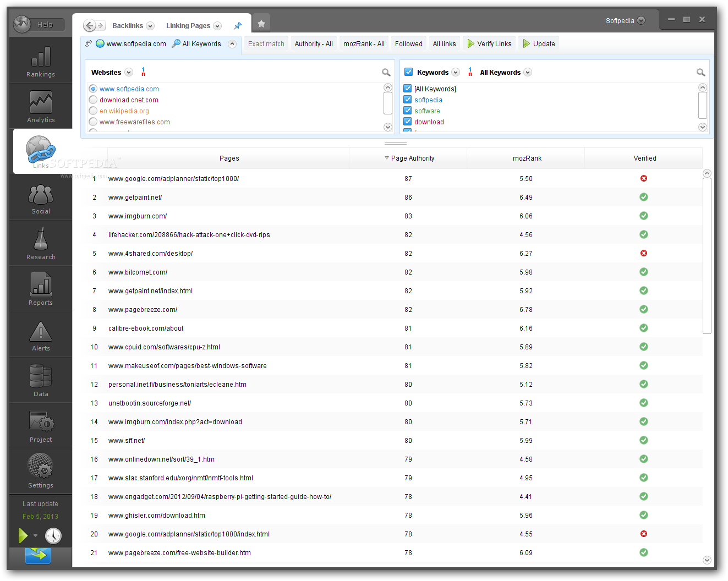Viewport: 728px width, 581px height.
Task: Uncheck the software keyword checkbox
Action: pos(408,111)
